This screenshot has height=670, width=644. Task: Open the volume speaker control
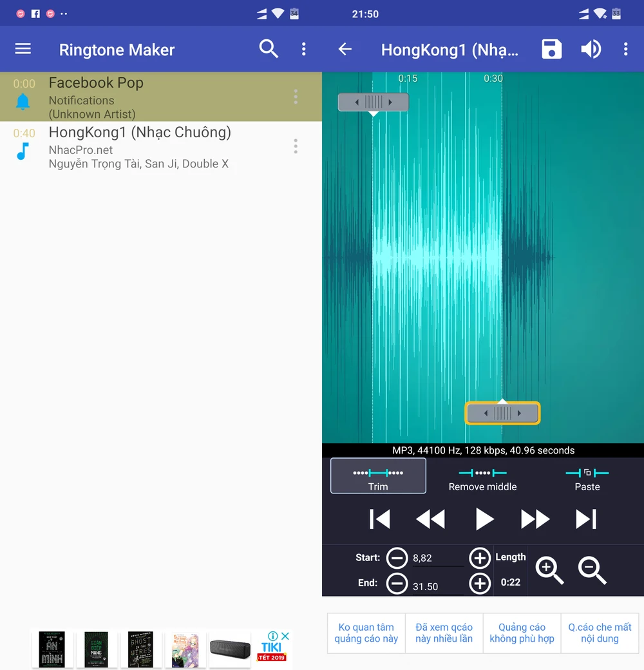[x=591, y=49]
